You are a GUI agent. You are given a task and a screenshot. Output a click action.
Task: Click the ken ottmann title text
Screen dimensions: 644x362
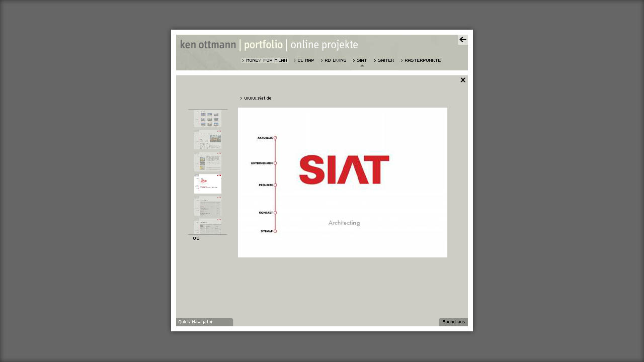click(x=208, y=45)
